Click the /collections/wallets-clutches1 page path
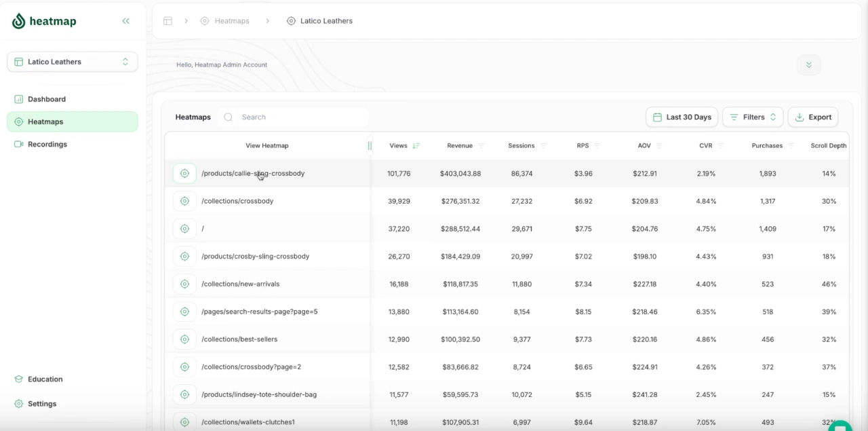 [248, 422]
